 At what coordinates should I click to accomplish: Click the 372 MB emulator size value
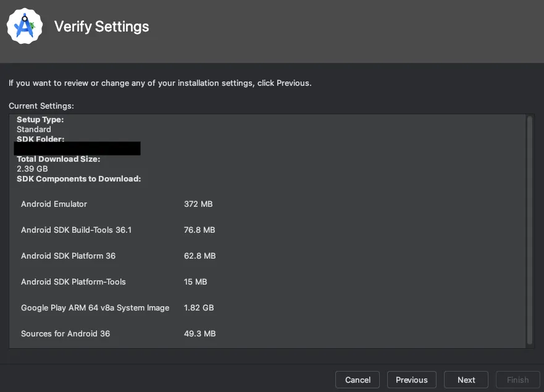pyautogui.click(x=198, y=204)
